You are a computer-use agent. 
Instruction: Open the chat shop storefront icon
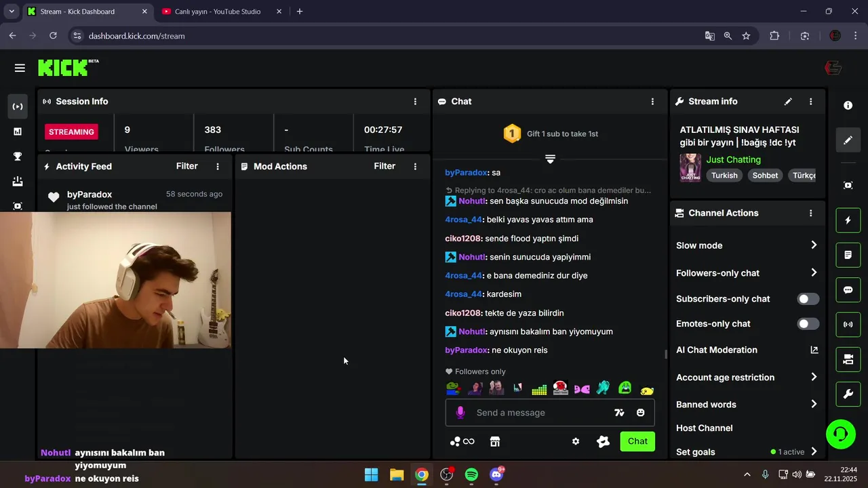pos(495,441)
